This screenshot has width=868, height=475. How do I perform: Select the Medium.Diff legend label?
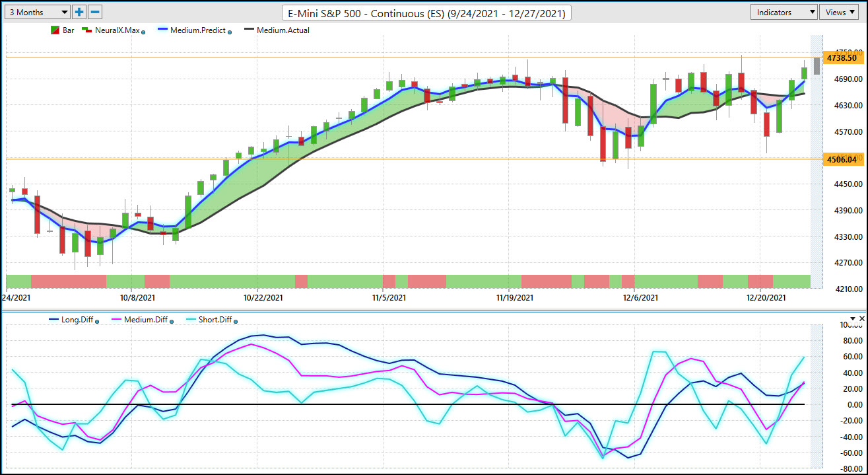[x=146, y=320]
